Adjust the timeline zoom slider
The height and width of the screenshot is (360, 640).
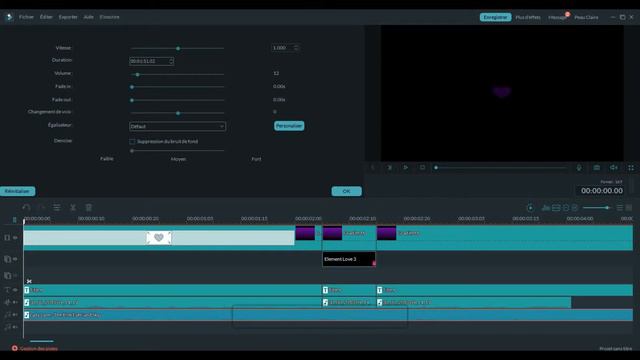click(x=607, y=208)
